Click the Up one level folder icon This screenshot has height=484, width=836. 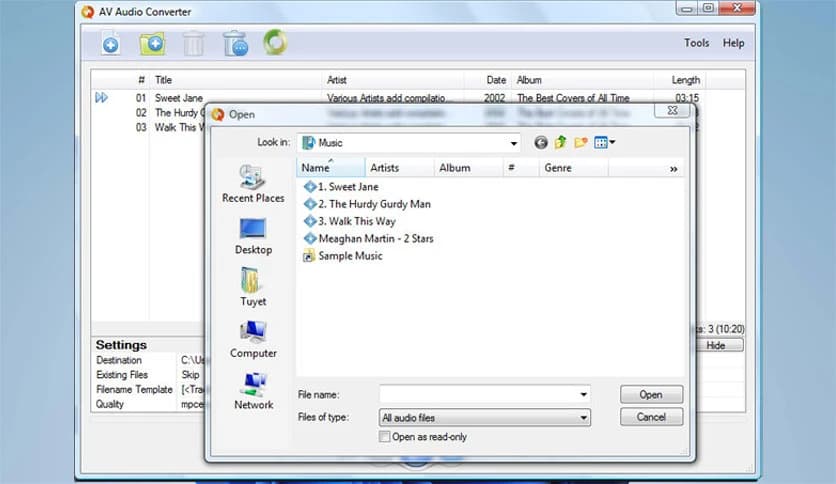click(560, 142)
